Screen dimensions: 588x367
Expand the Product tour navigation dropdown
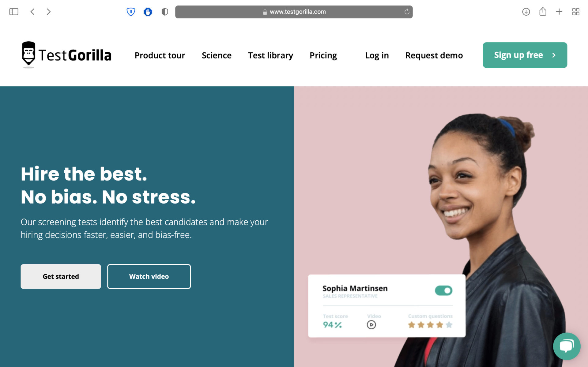click(x=160, y=54)
